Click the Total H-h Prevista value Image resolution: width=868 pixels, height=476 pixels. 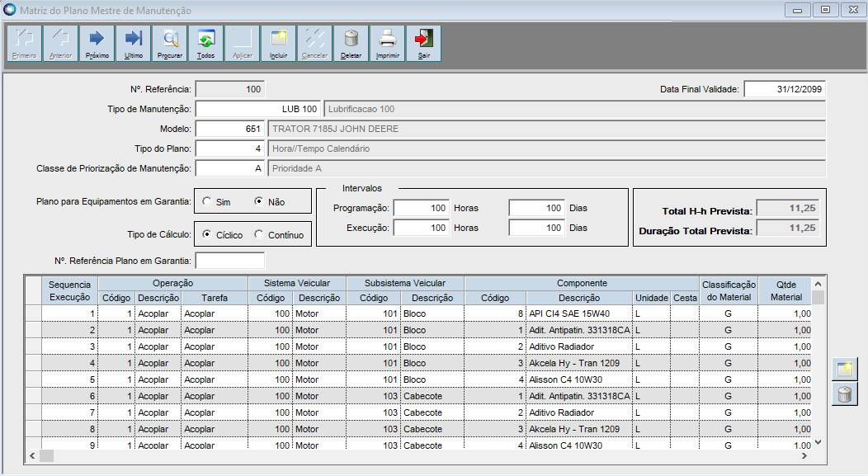[788, 208]
